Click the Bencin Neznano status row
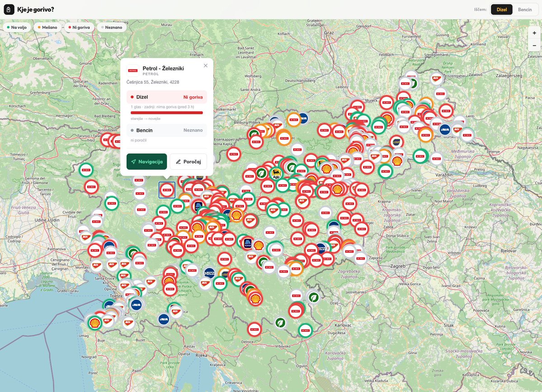The height and width of the screenshot is (392, 542). [x=167, y=130]
